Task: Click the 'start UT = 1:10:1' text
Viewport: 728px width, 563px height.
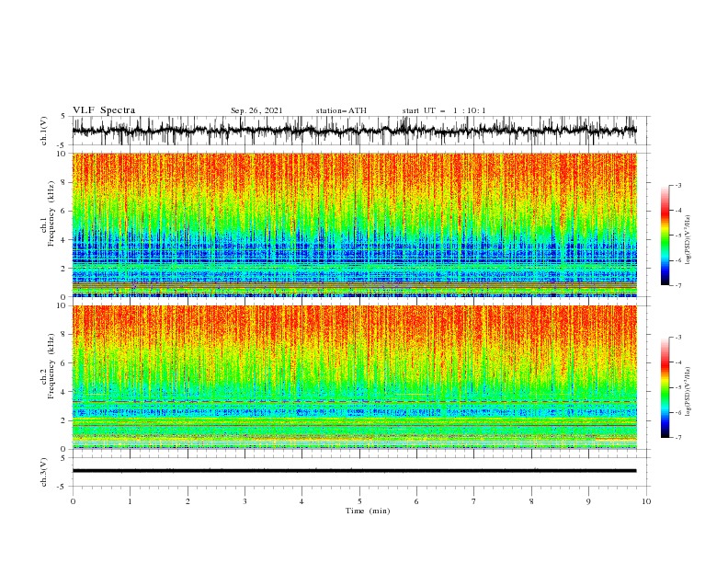Action: point(444,110)
